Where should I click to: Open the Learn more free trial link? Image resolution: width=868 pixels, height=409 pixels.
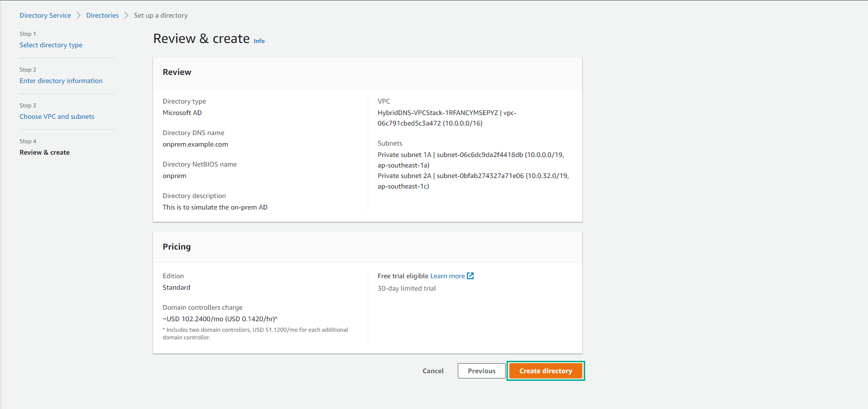tap(447, 276)
